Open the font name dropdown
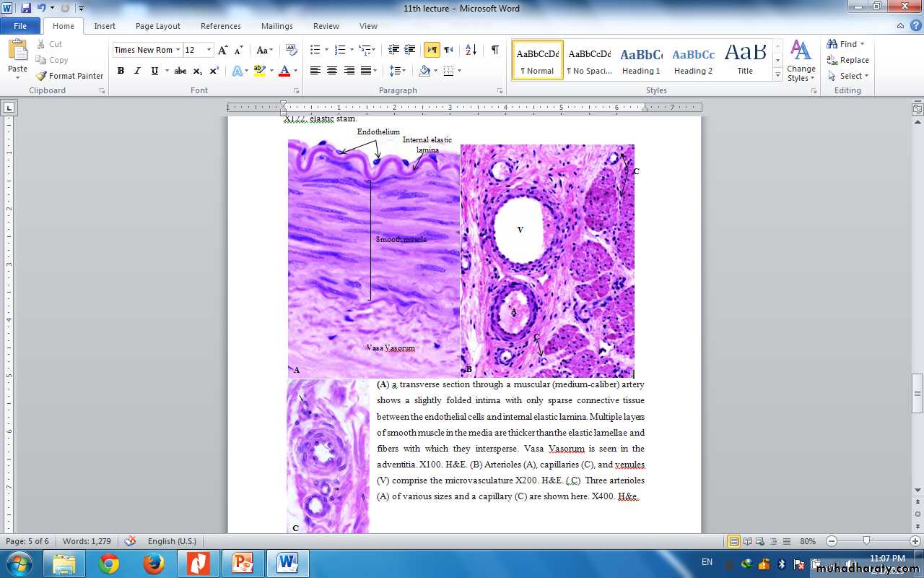Image resolution: width=924 pixels, height=578 pixels. pyautogui.click(x=178, y=50)
